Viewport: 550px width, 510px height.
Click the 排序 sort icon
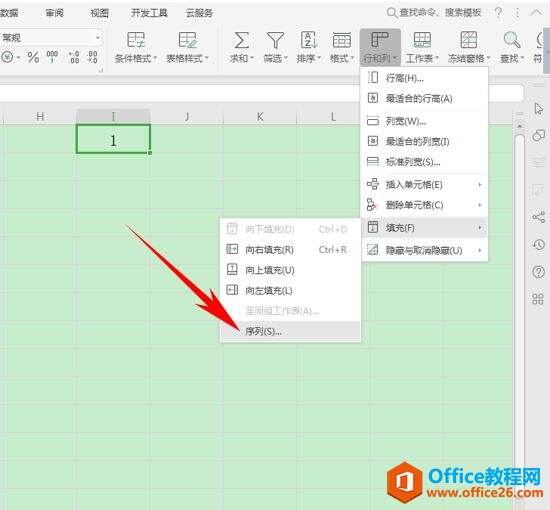click(309, 40)
